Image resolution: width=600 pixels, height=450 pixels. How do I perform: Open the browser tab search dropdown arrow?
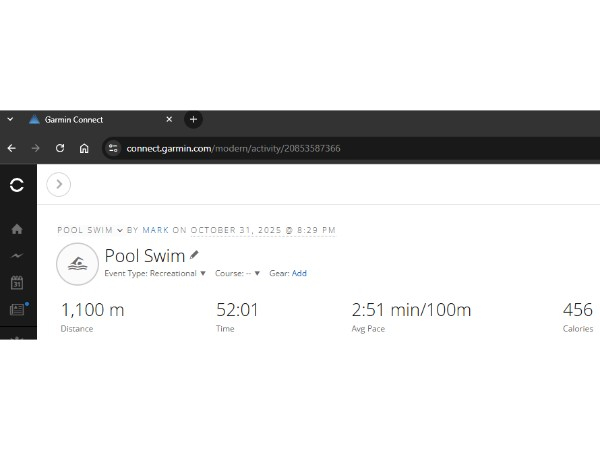click(x=10, y=119)
